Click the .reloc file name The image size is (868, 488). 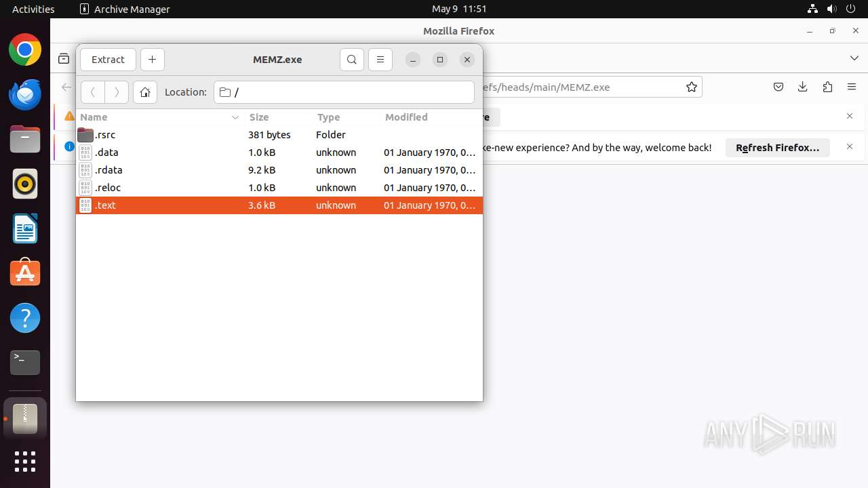click(x=108, y=188)
